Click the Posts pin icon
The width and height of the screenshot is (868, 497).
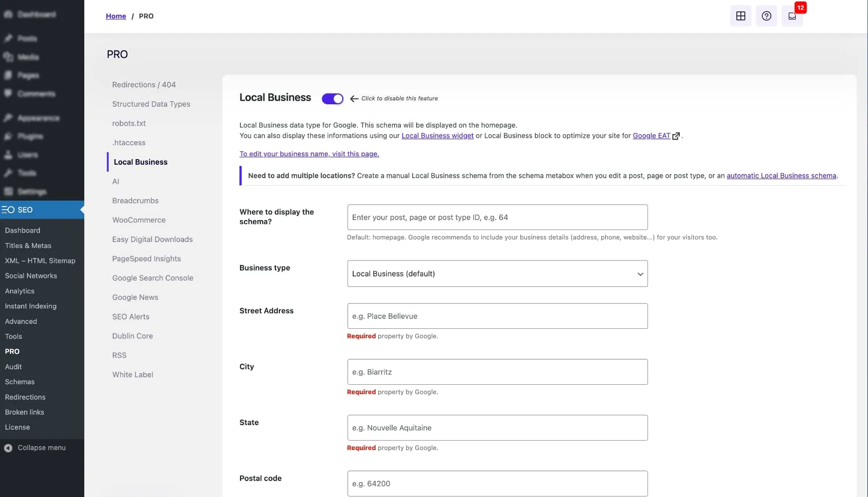9,38
